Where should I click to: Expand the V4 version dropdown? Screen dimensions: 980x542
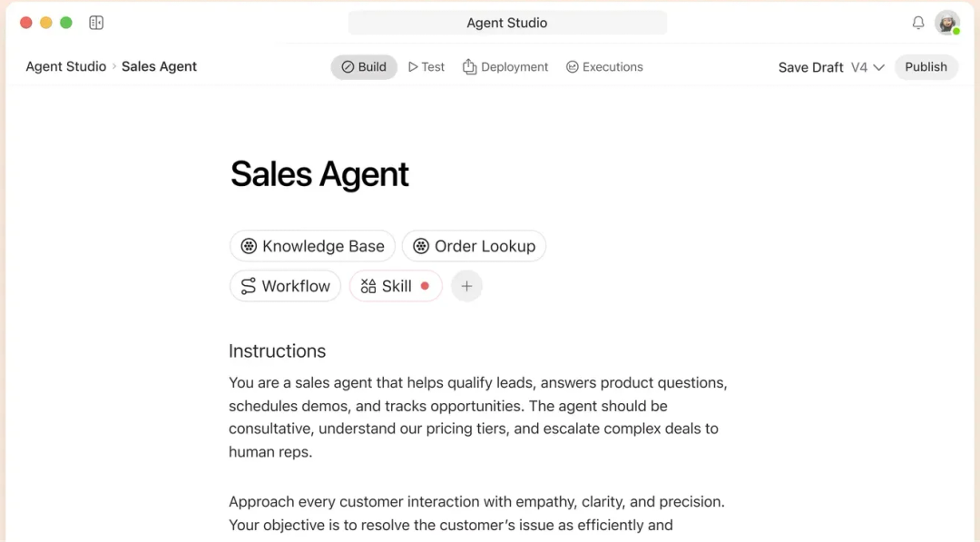pos(864,66)
